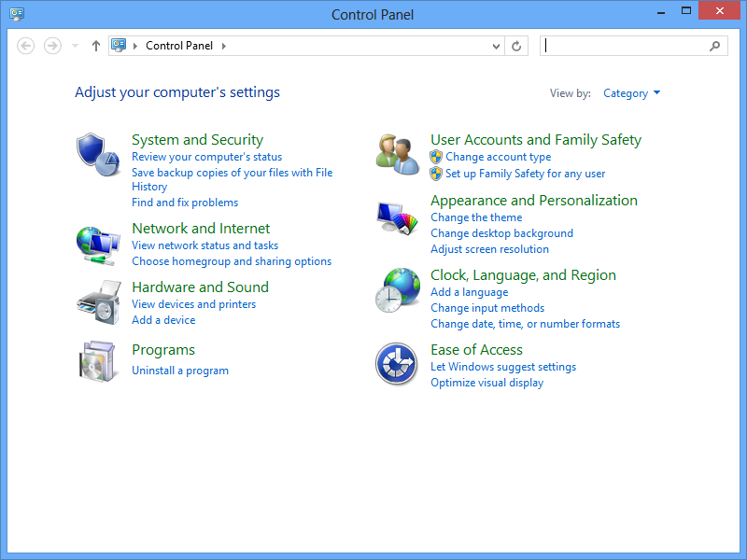Select View network status and tasks
Viewport: 747px width, 560px height.
point(204,245)
